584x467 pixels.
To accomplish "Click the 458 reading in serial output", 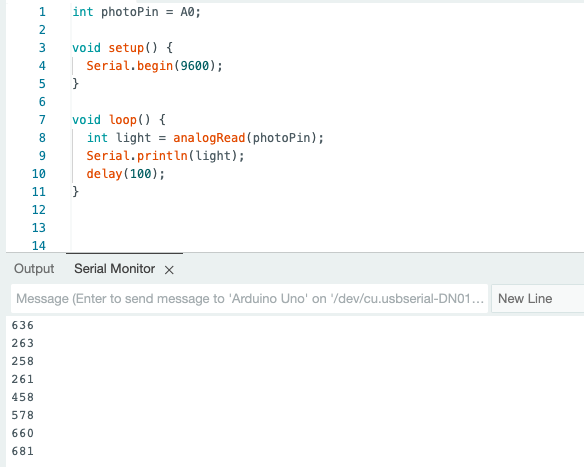I will (23, 397).
